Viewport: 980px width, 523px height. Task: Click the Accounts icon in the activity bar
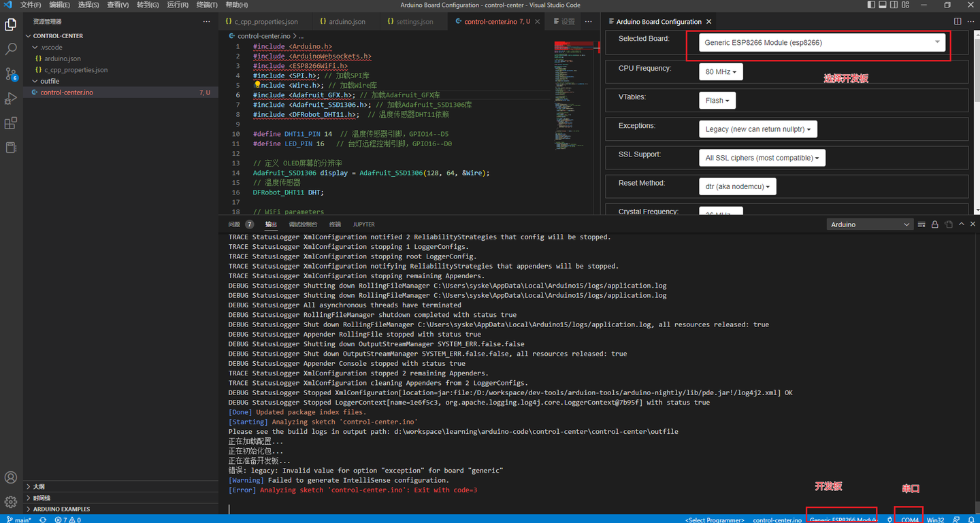pos(10,477)
